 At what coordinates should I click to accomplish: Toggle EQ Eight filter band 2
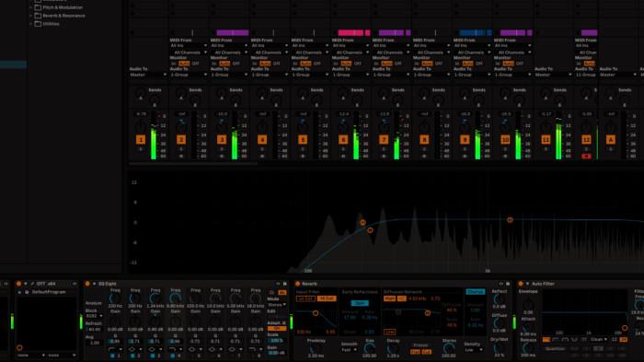tap(132, 356)
